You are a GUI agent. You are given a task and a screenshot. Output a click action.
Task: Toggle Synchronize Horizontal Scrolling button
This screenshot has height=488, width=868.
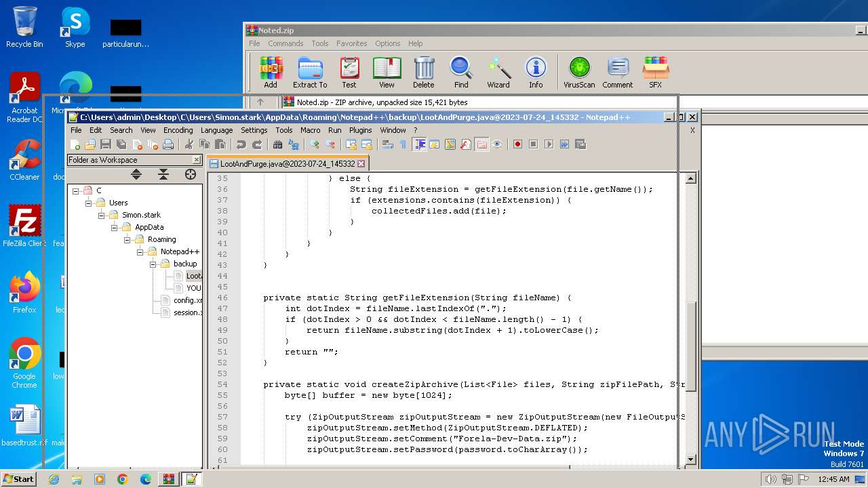[367, 144]
